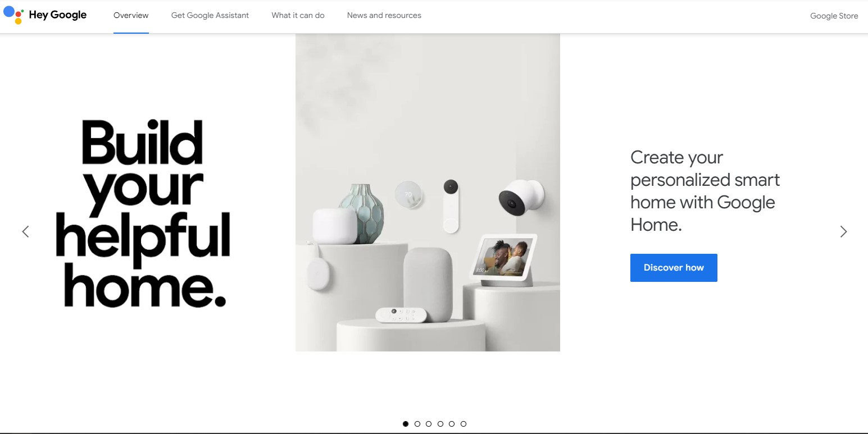This screenshot has height=434, width=868.
Task: Switch to What it can do tab
Action: point(298,16)
